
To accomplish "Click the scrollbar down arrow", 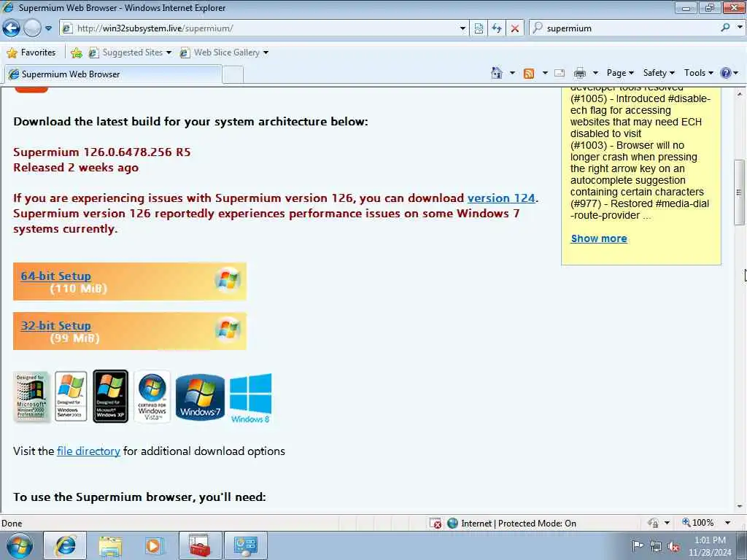I will (x=740, y=507).
